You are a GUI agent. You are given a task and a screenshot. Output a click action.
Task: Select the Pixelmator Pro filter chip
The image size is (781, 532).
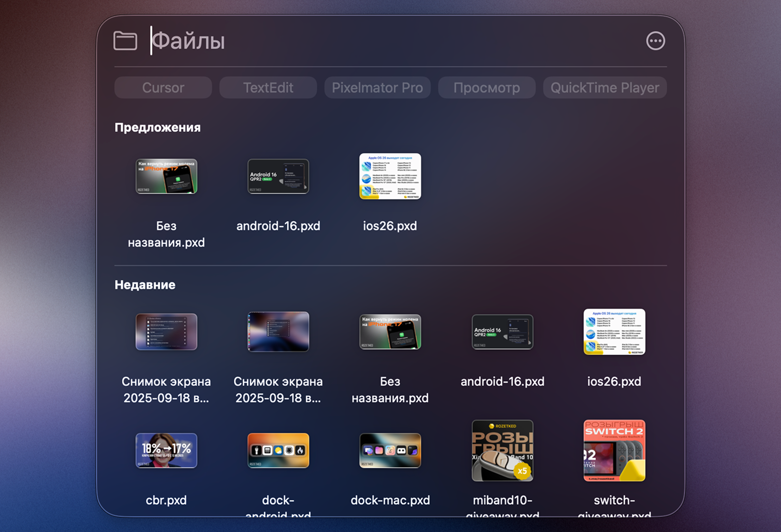377,87
